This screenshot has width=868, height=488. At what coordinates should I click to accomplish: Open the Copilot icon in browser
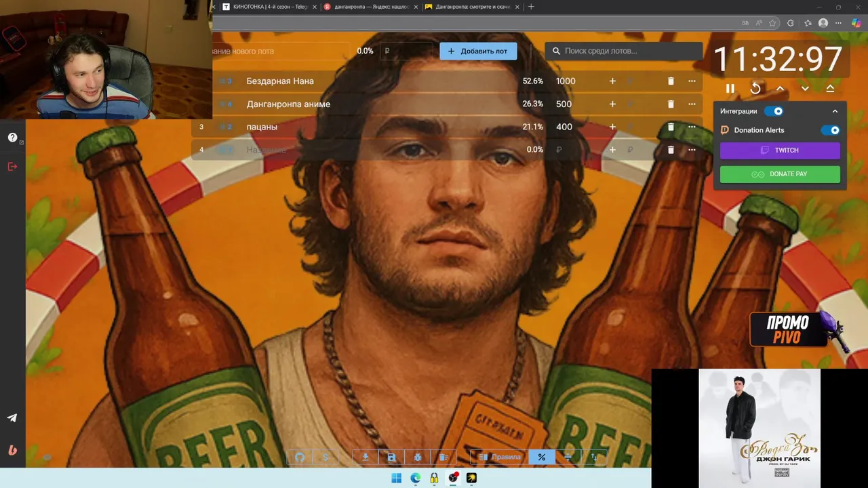(856, 23)
